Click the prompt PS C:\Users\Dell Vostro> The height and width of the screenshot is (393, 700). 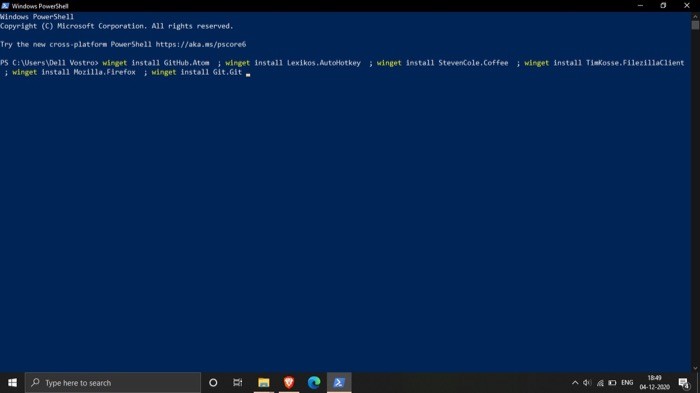pos(49,63)
